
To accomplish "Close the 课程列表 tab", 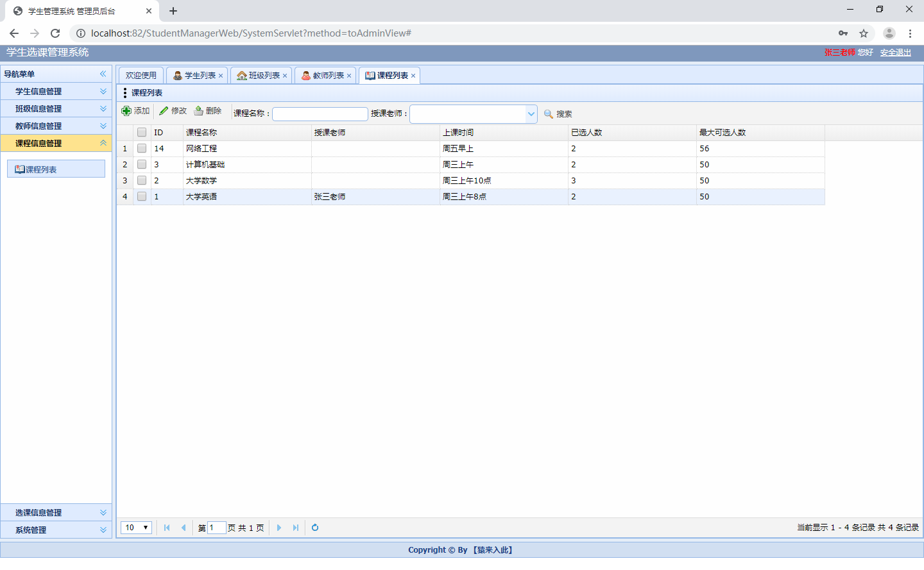I will (413, 76).
